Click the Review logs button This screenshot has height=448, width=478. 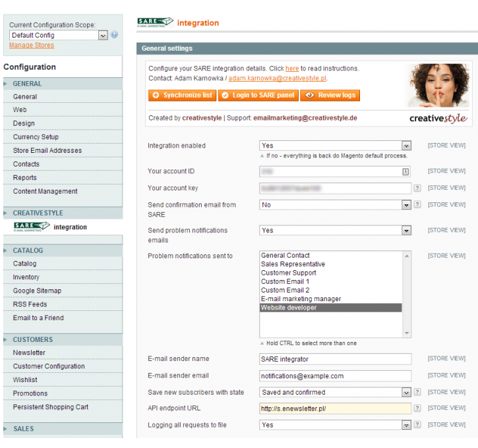pyautogui.click(x=330, y=96)
